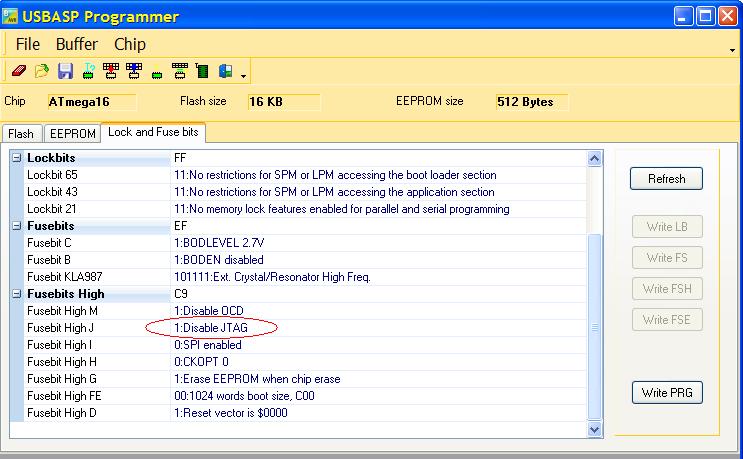Open the File menu
The image size is (743, 459).
[27, 44]
